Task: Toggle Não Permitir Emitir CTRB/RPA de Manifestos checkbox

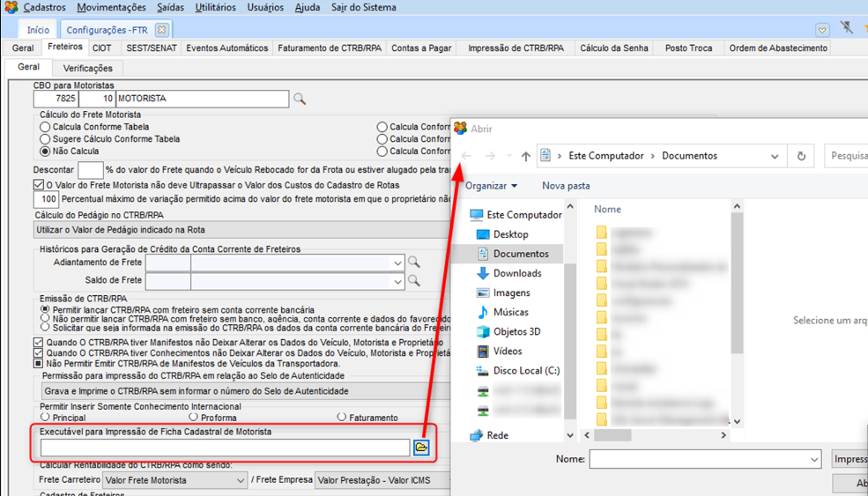Action: click(38, 364)
